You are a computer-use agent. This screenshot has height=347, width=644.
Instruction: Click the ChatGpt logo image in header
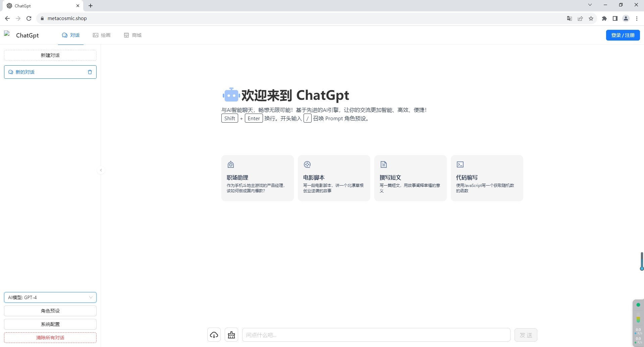(x=7, y=33)
